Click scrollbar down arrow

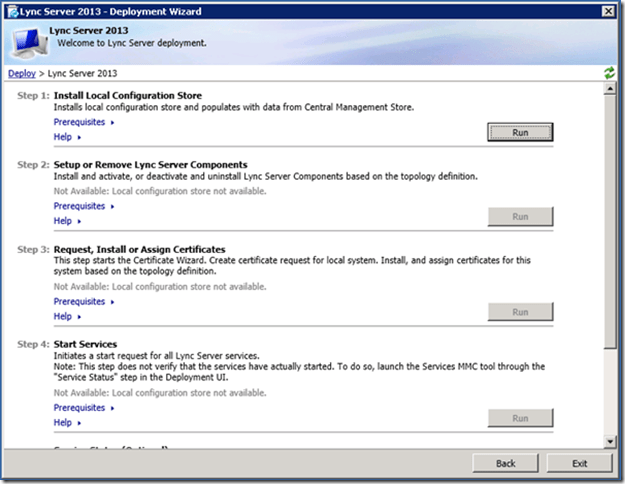pyautogui.click(x=610, y=439)
